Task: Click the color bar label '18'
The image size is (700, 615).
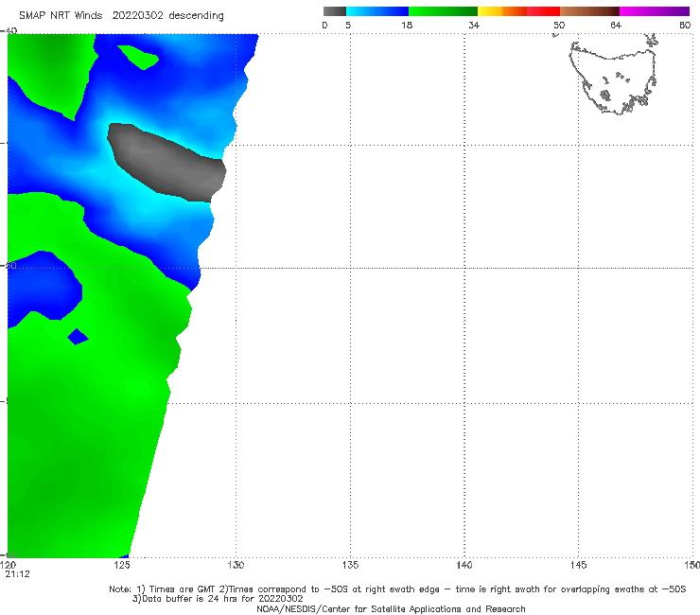Action: [407, 26]
